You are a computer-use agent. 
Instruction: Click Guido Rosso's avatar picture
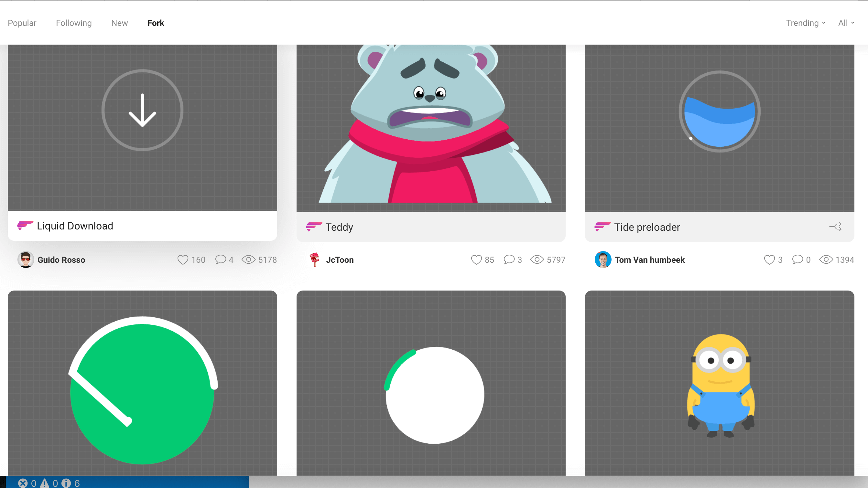point(26,260)
